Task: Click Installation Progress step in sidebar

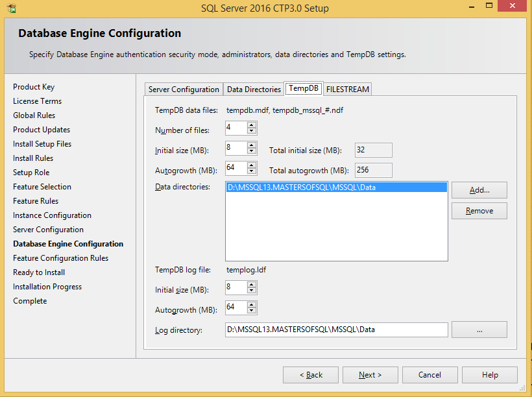Action: click(x=47, y=286)
